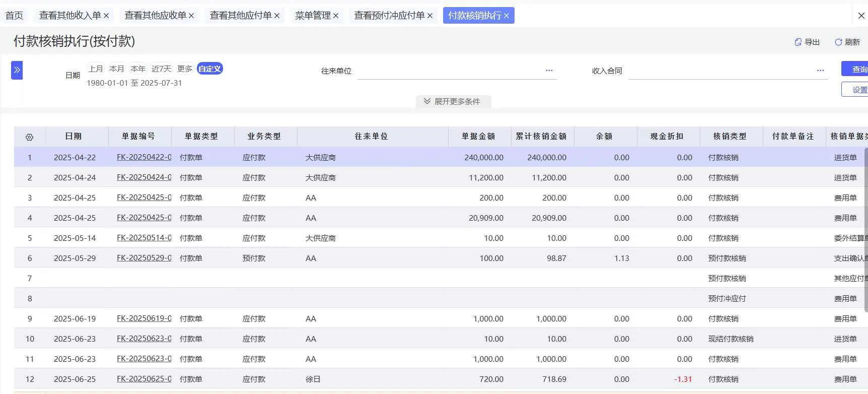The width and height of the screenshot is (868, 394).
Task: Close all tabs with far-right X
Action: point(861,16)
